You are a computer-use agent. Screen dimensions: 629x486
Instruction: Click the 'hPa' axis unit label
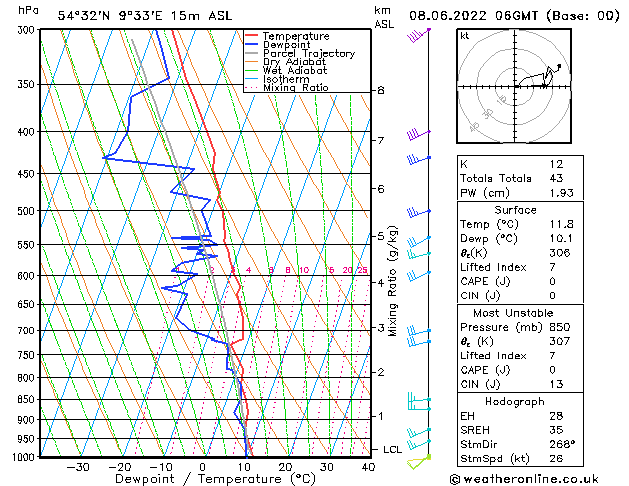(x=28, y=11)
